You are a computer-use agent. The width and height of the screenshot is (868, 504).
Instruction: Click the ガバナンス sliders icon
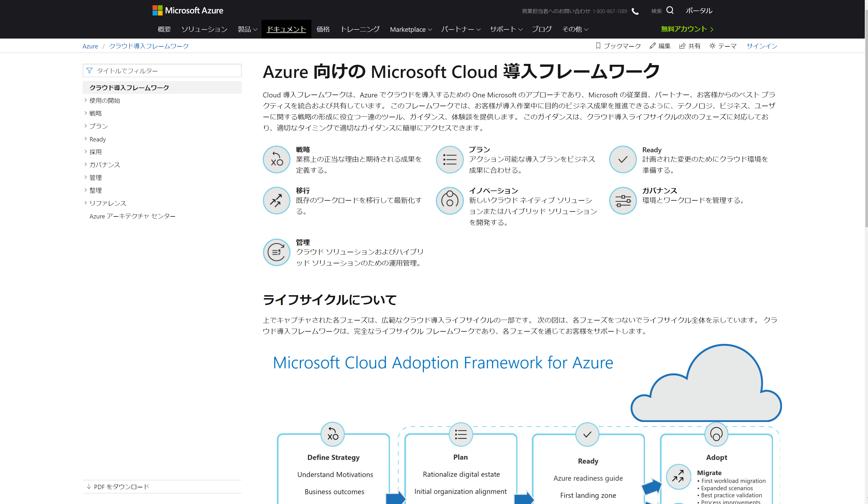(622, 200)
